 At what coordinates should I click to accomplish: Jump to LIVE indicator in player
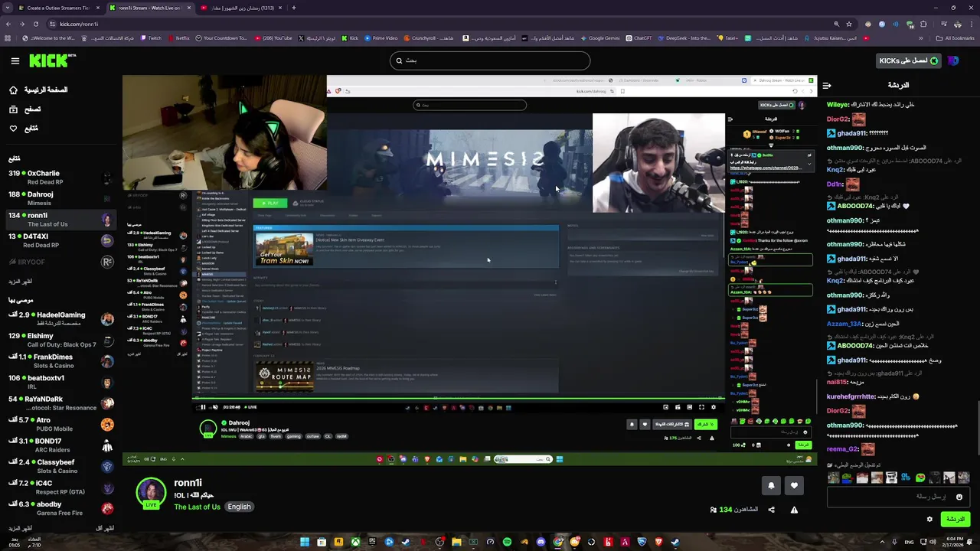click(250, 407)
